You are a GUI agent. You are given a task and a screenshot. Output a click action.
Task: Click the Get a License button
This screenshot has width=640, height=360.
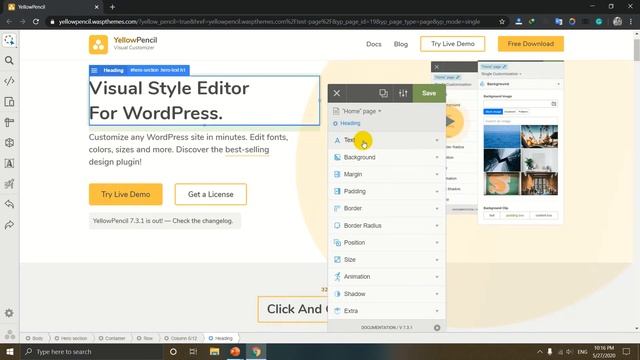click(x=211, y=194)
